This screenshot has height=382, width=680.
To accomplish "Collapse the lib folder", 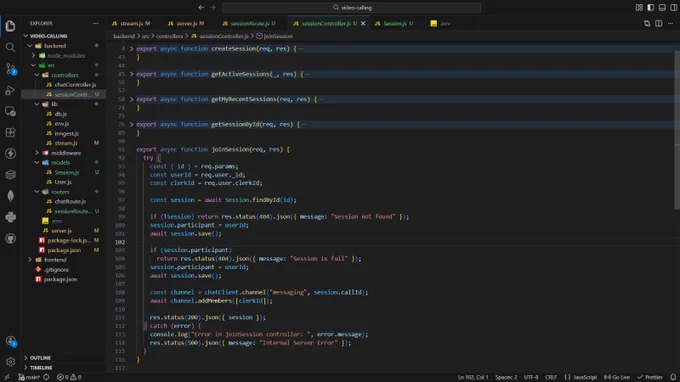I will tap(37, 104).
